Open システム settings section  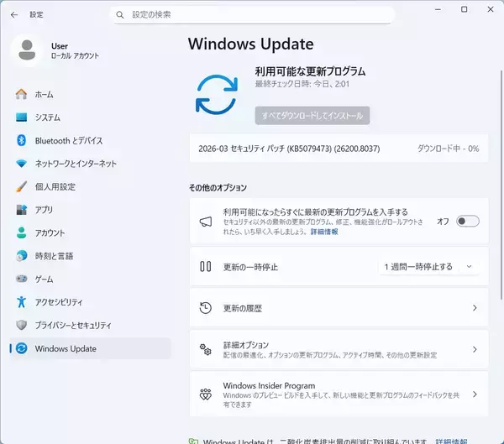(x=91, y=118)
